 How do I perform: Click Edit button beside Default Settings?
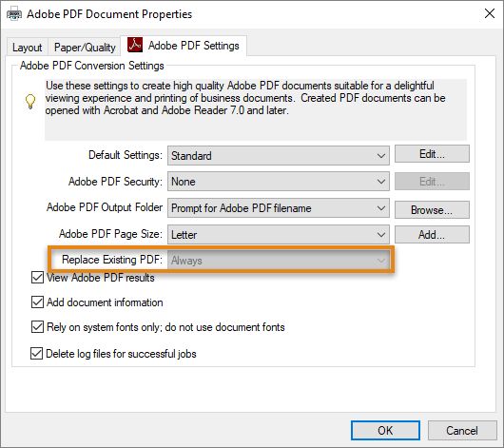(432, 154)
